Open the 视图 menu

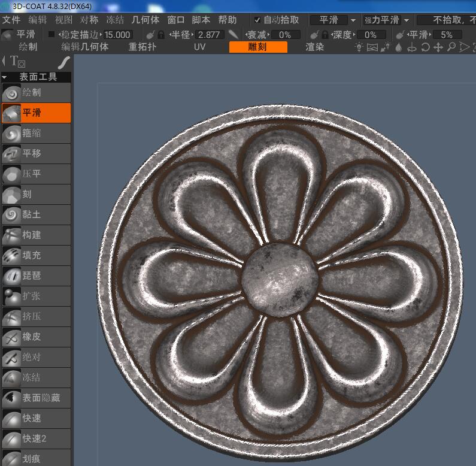pos(63,20)
